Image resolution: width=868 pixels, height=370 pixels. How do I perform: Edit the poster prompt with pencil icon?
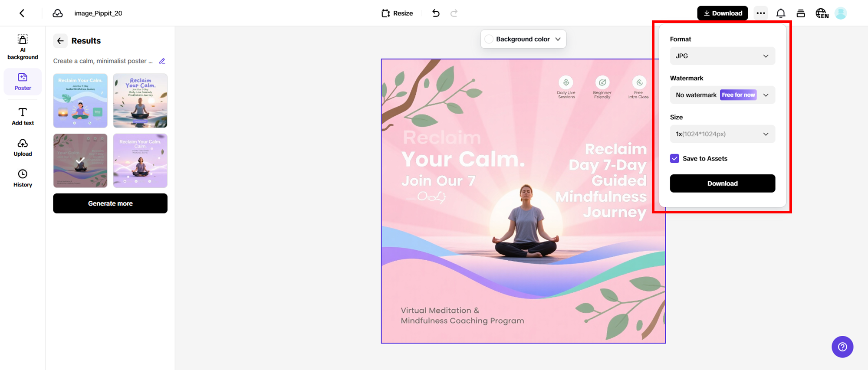point(162,61)
